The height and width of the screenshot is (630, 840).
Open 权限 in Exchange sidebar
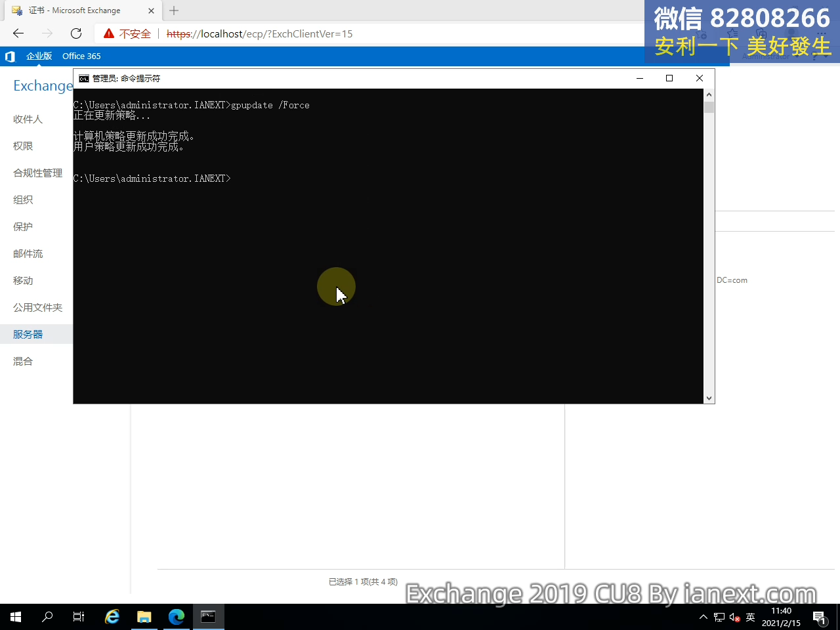tap(23, 146)
